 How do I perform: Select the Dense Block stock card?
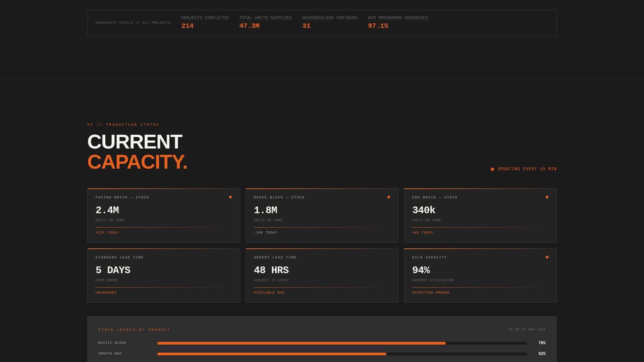point(322,215)
